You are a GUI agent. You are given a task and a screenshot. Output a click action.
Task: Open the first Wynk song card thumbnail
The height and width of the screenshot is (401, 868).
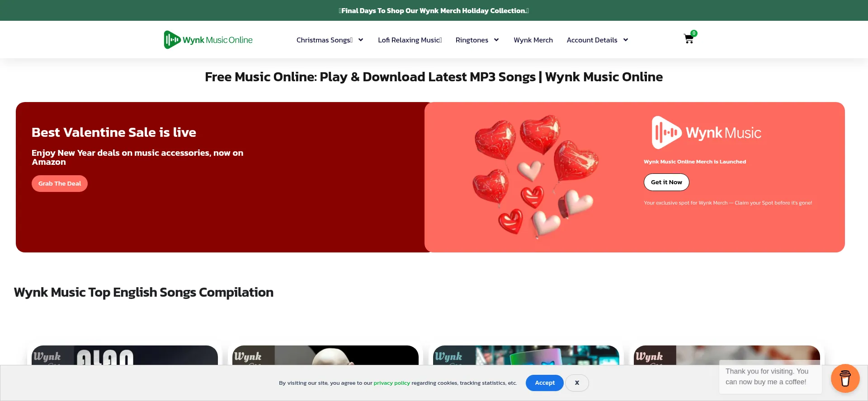point(125,355)
